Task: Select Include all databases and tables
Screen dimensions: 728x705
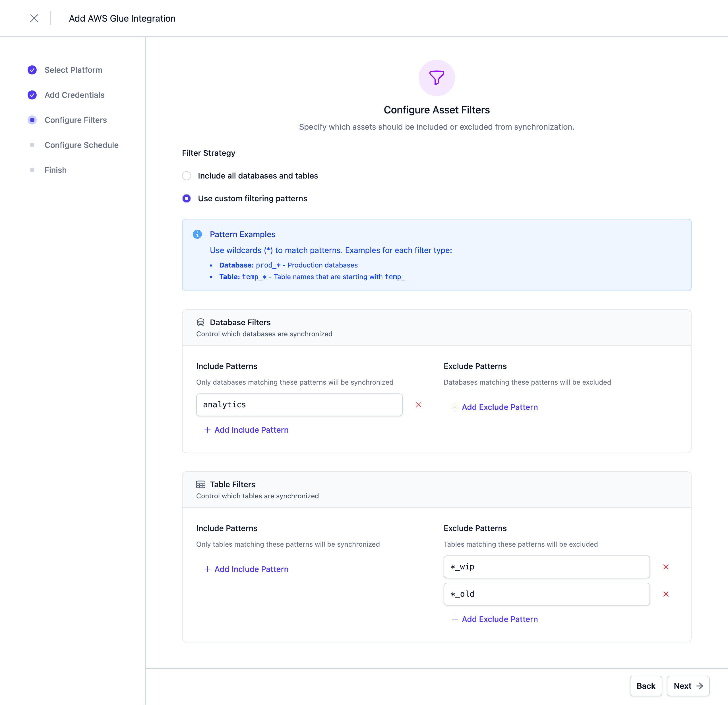Action: point(187,176)
